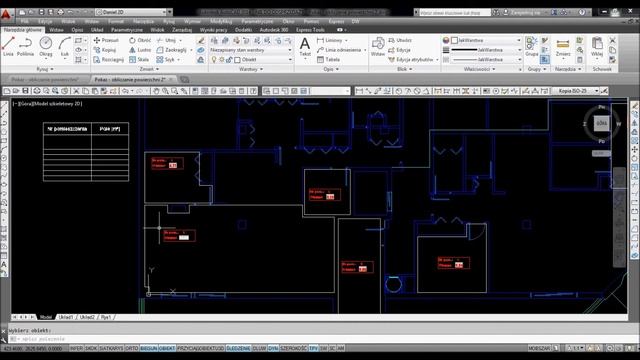Open the Opisz ribbon tab
This screenshot has width=640, height=360.
77,30
